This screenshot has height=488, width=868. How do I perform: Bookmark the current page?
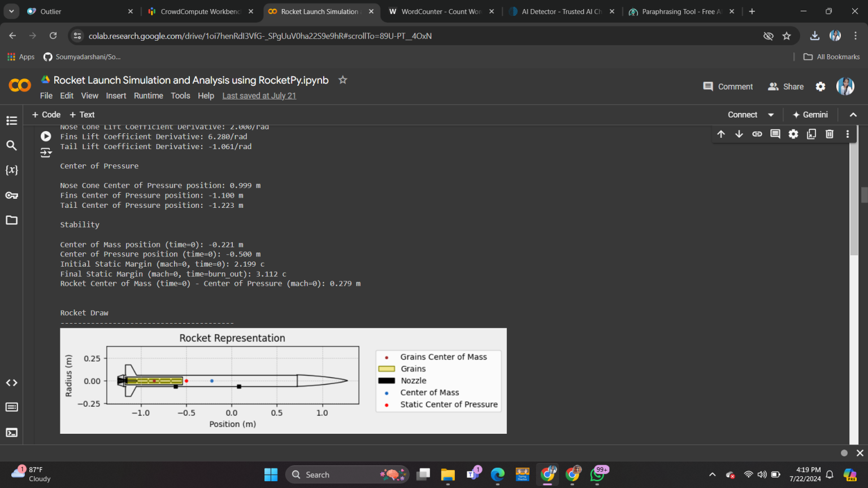tap(787, 36)
